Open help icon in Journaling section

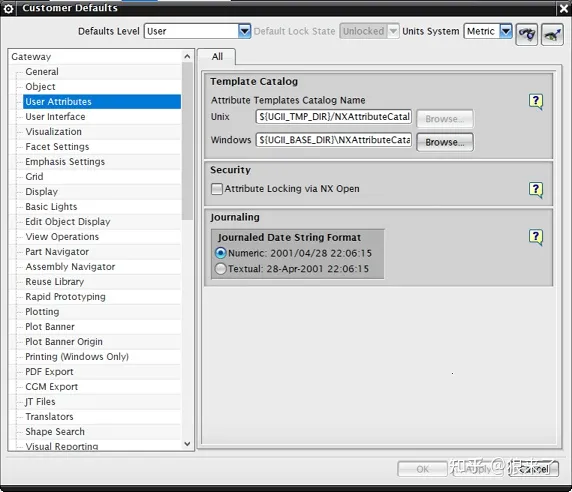536,237
